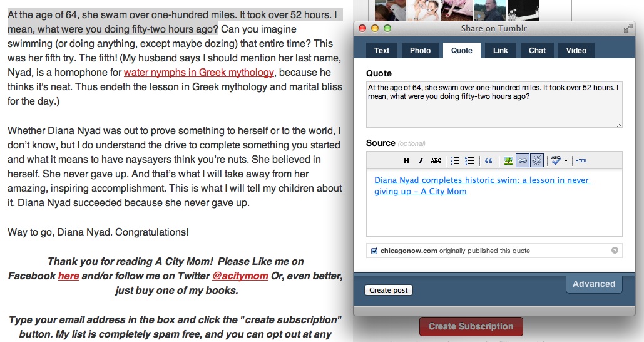Click the Quote text area resize handle
Screen dimensions: 644x342
coord(620,124)
